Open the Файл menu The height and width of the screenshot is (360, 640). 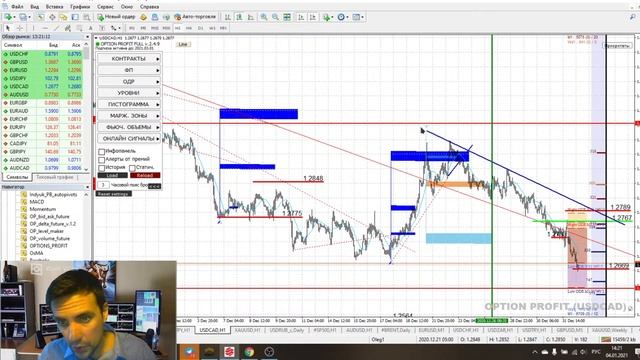(x=17, y=7)
